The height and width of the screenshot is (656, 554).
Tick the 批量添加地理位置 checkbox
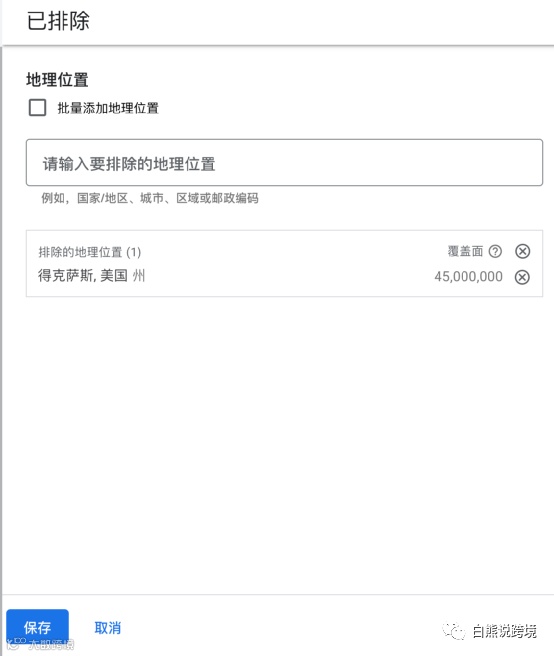tap(37, 108)
